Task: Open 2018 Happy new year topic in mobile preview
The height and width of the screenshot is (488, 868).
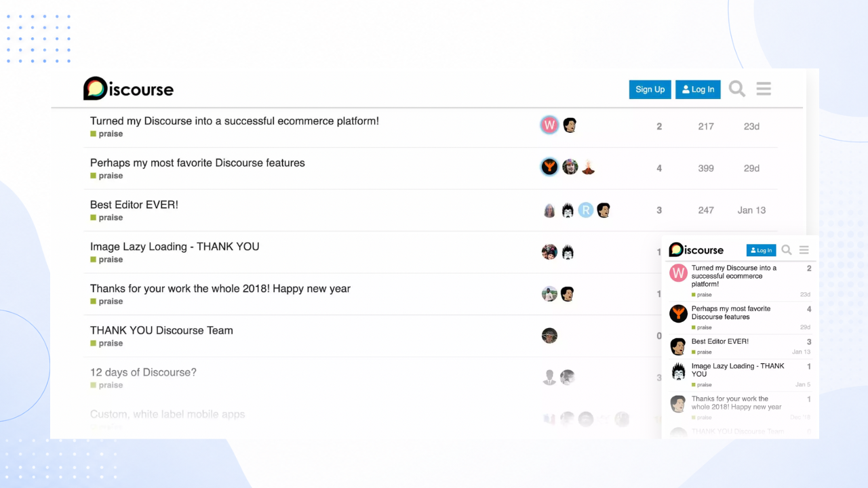Action: coord(736,403)
